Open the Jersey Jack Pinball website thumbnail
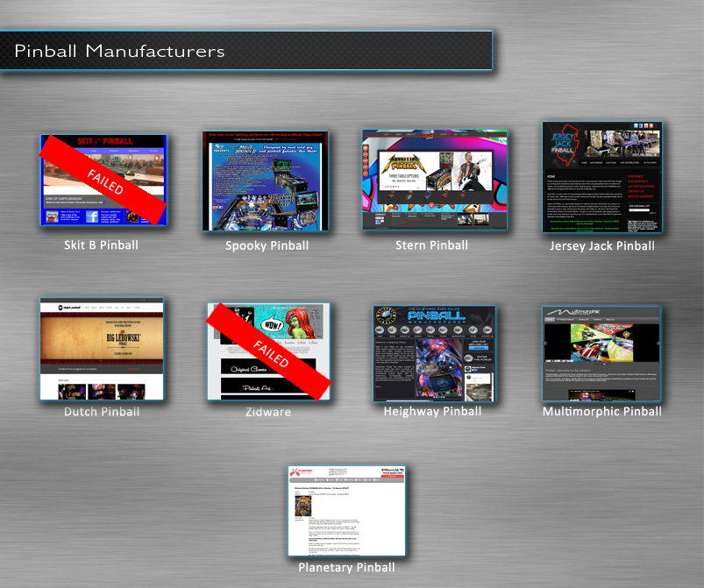The width and height of the screenshot is (704, 588). coord(602,177)
